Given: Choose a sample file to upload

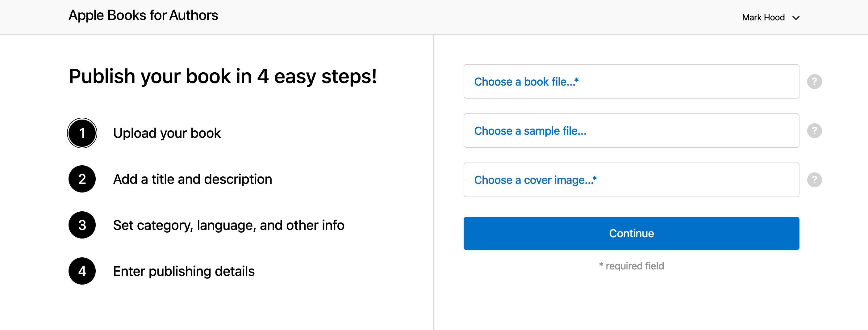Looking at the screenshot, I should 530,131.
